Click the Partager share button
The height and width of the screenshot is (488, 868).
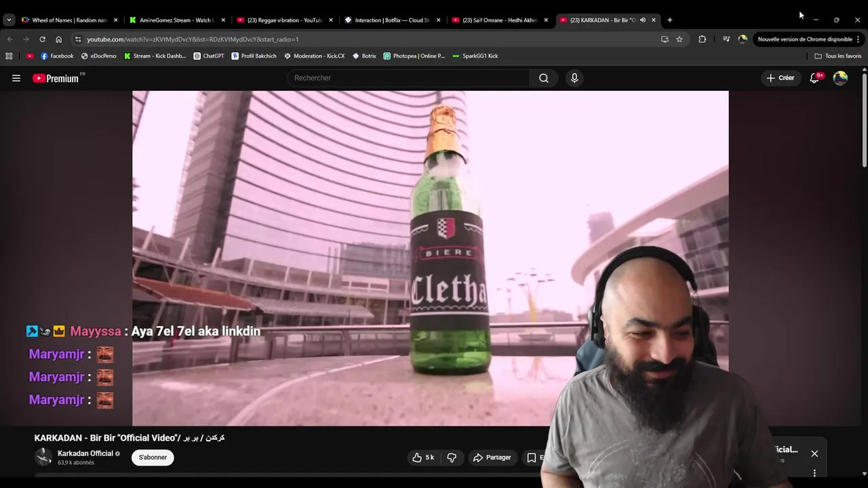tap(492, 457)
